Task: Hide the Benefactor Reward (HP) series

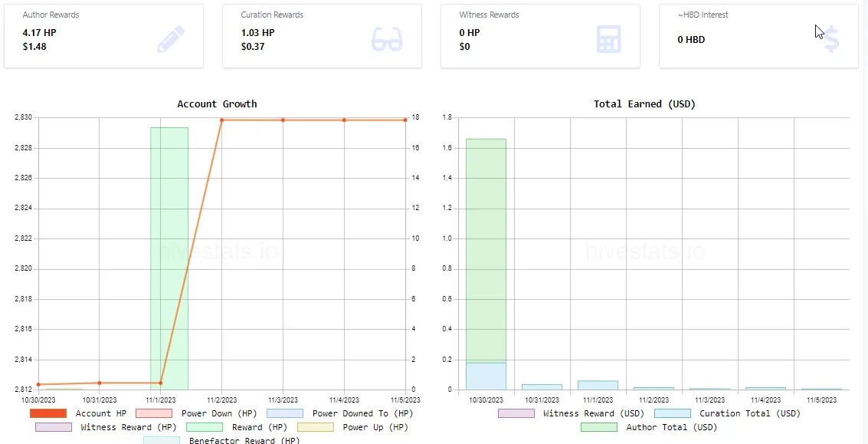Action: coord(162,440)
